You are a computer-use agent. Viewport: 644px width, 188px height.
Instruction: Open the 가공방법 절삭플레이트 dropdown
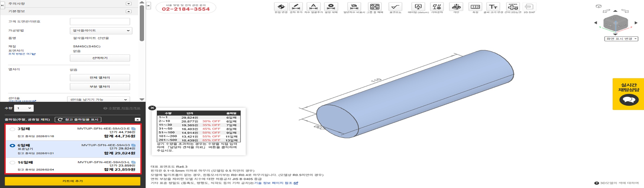(101, 31)
